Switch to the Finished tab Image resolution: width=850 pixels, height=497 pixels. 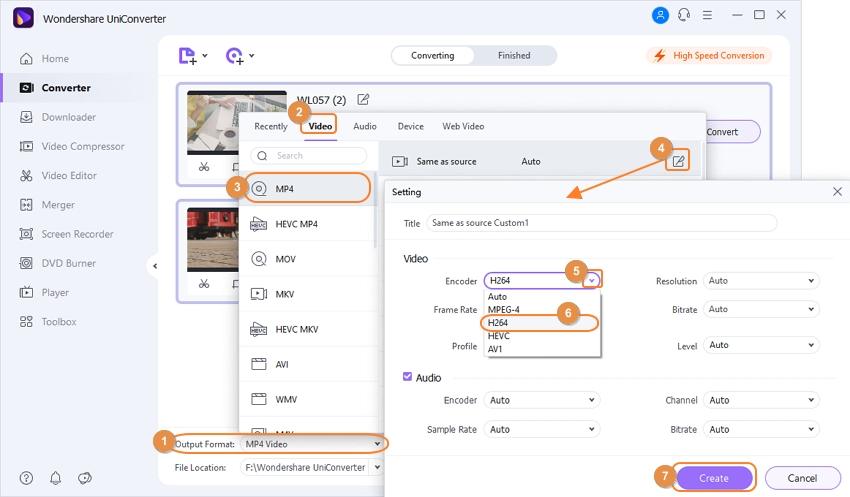point(514,55)
